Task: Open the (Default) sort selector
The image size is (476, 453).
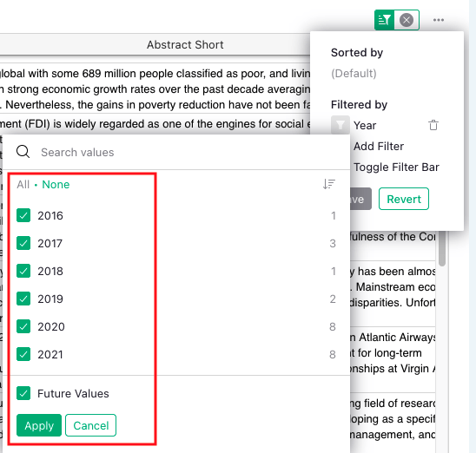Action: [x=354, y=74]
